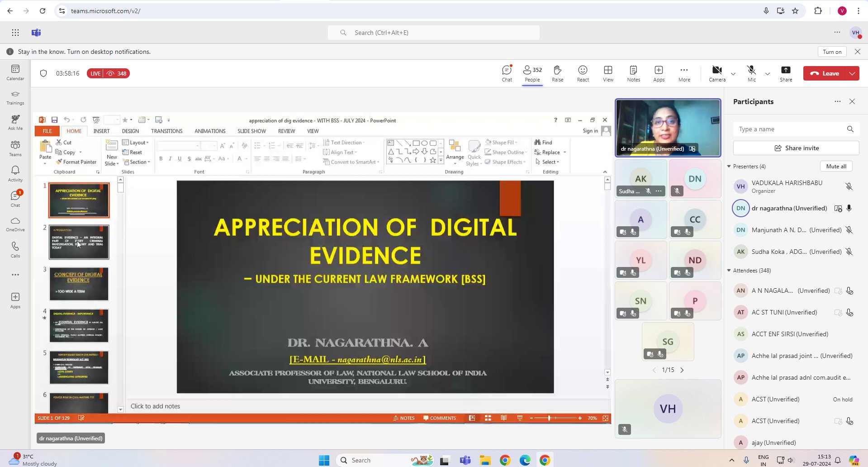868x467 pixels.
Task: Reload the browser page
Action: click(43, 11)
